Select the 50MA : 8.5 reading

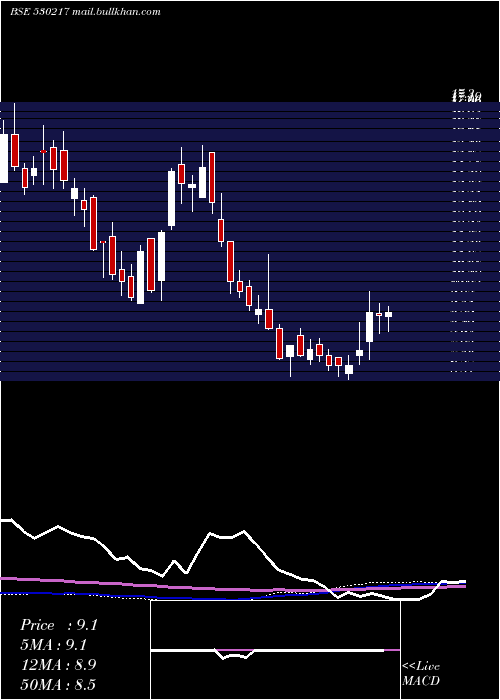click(58, 684)
